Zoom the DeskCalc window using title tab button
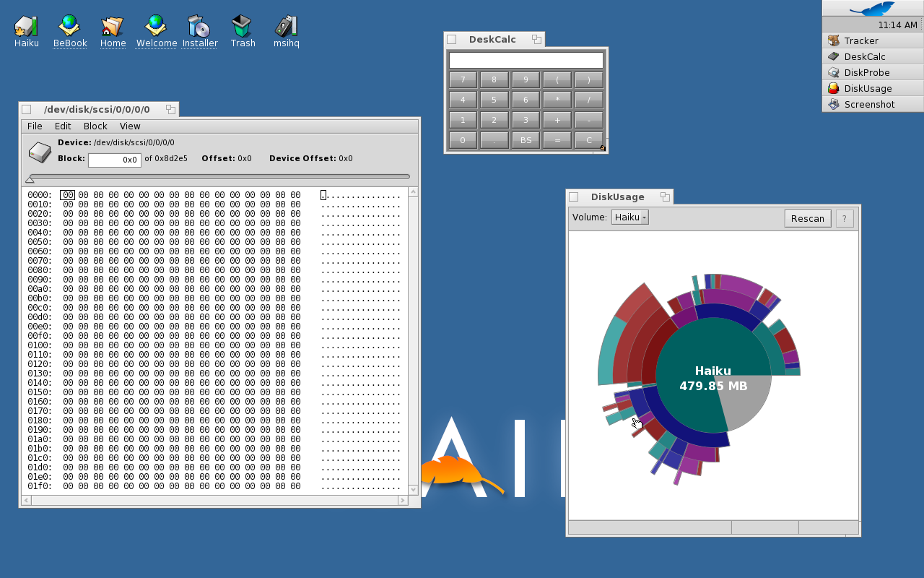Image resolution: width=924 pixels, height=578 pixels. [536, 39]
